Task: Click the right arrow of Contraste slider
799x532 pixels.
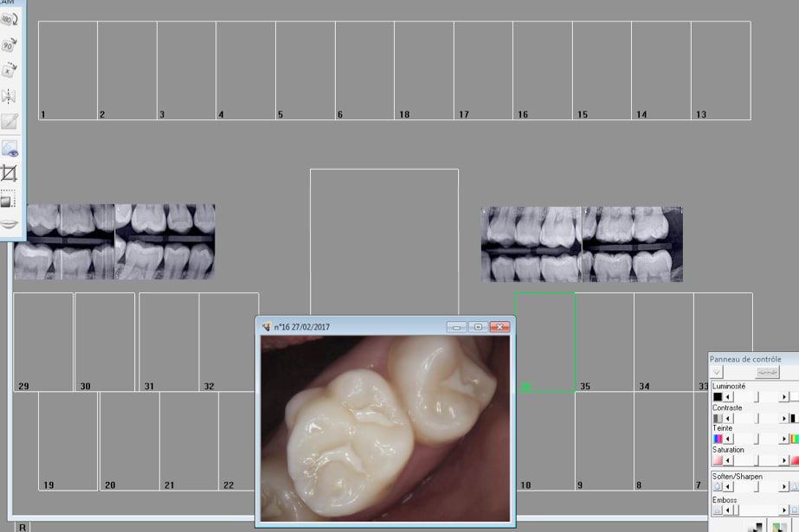Action: coord(784,418)
